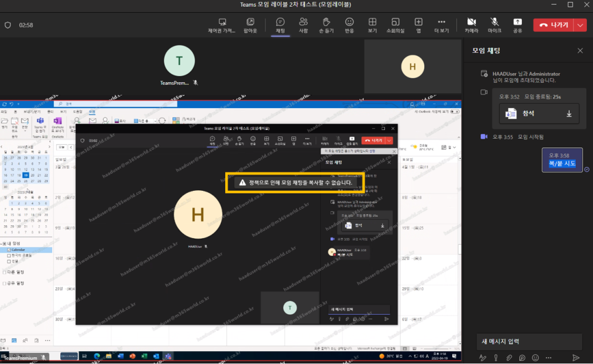The height and width of the screenshot is (364, 593).
Task: Open the 보기 view options
Action: coord(373,25)
